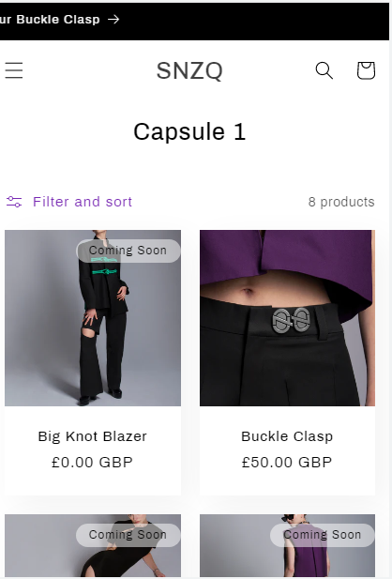Click the Capsule 1 collection heading

189,131
